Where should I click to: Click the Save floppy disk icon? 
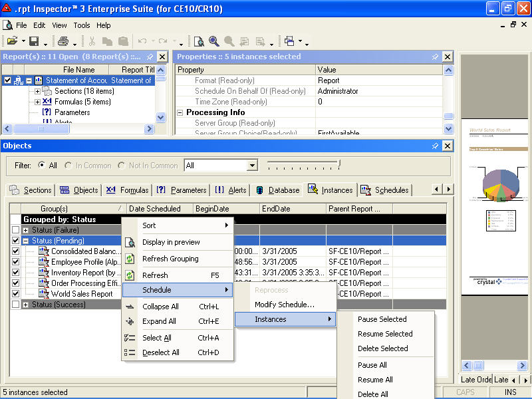pos(34,41)
